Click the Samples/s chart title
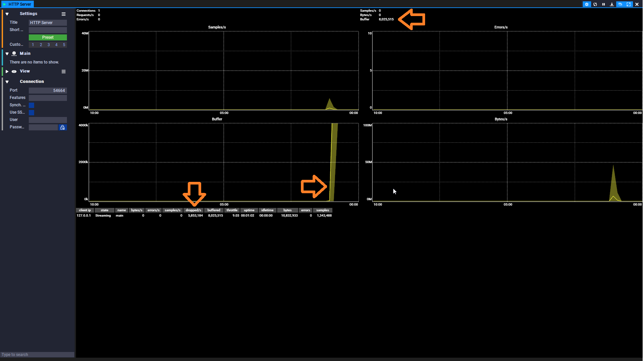 (217, 27)
